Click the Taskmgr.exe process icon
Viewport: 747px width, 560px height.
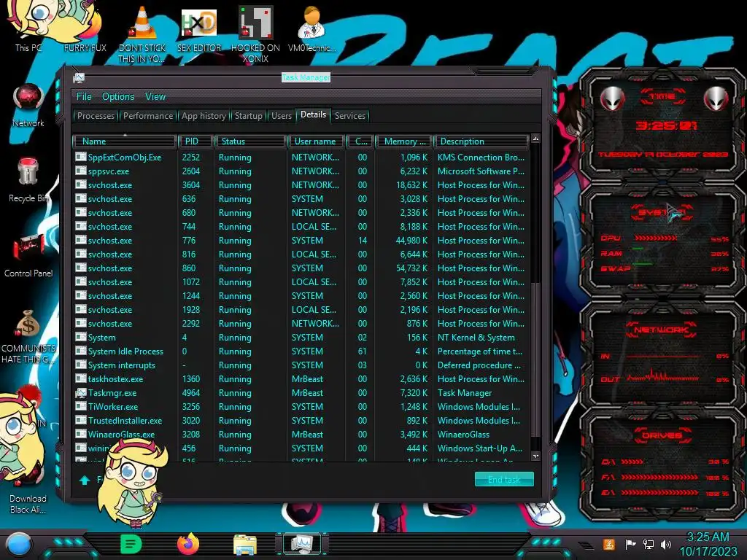click(80, 393)
